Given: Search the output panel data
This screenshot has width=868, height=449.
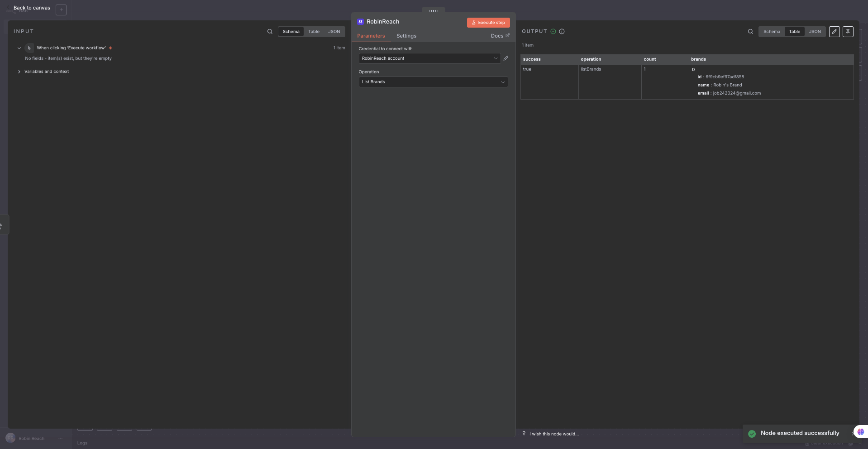Looking at the screenshot, I should click(x=750, y=32).
